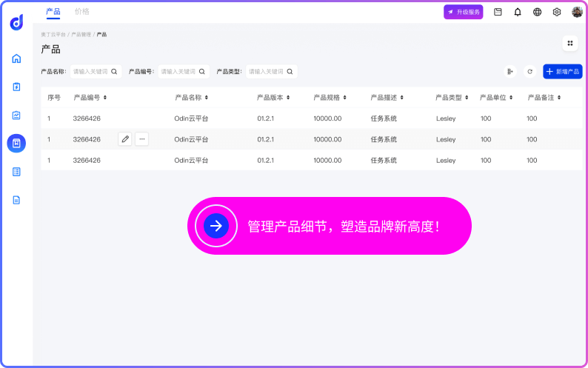Open the Home icon in sidebar
Image resolution: width=588 pixels, height=368 pixels.
16,58
